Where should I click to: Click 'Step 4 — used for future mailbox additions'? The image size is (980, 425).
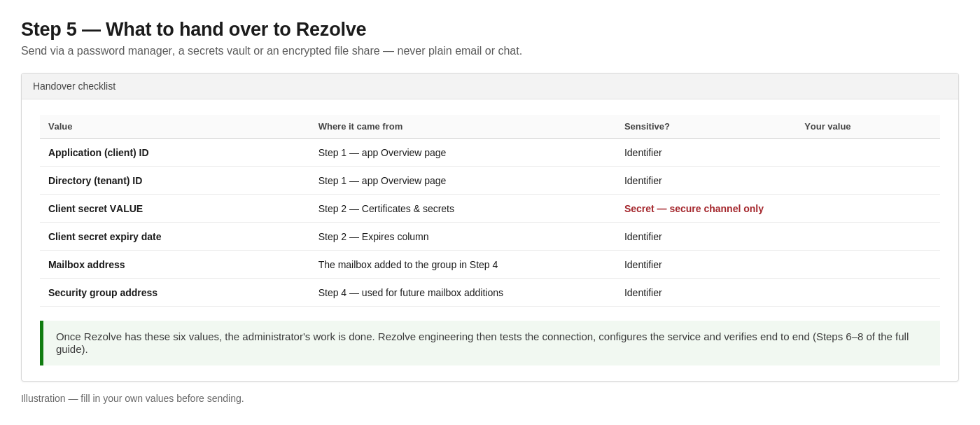click(411, 293)
